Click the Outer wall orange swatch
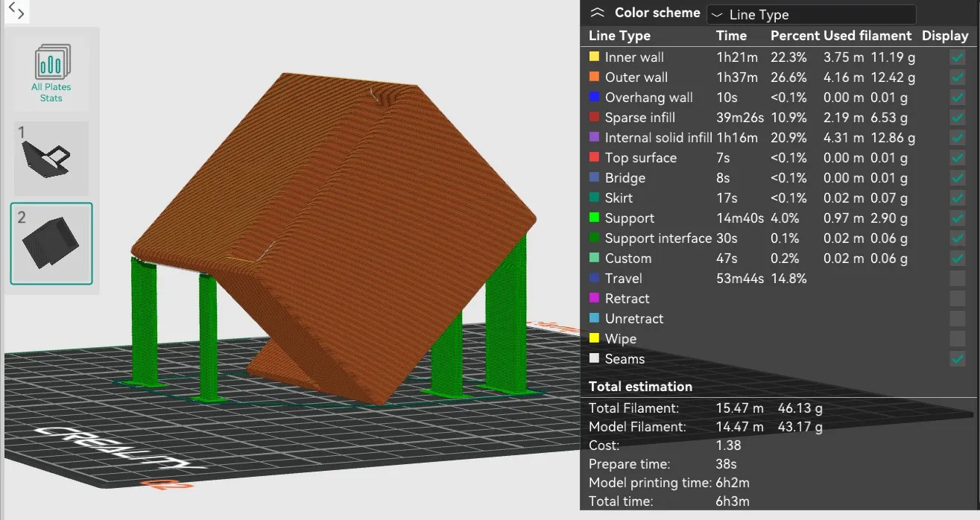 pos(594,77)
